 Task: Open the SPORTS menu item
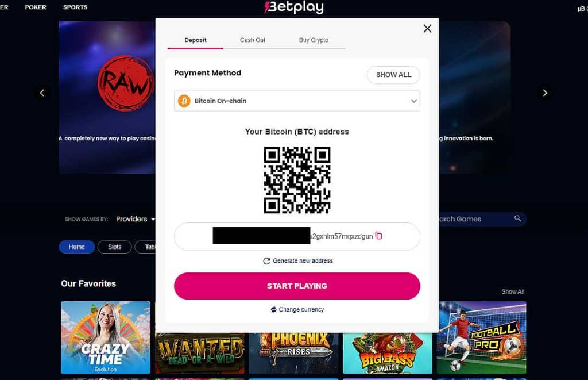click(x=75, y=7)
